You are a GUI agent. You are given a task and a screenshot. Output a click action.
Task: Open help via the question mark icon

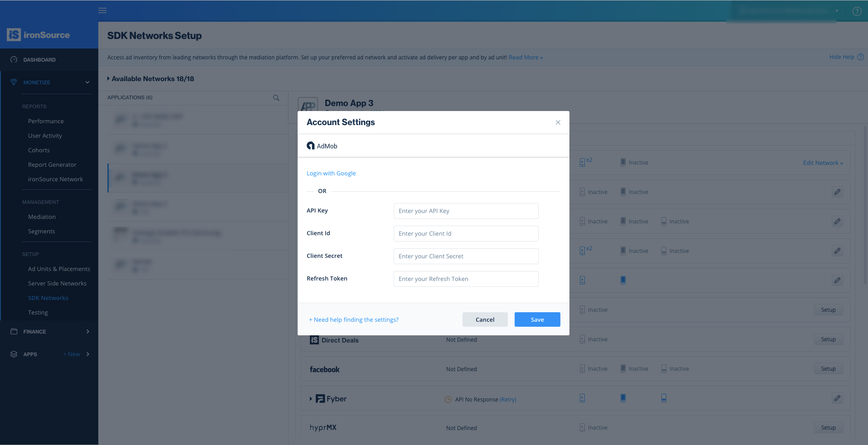(857, 11)
